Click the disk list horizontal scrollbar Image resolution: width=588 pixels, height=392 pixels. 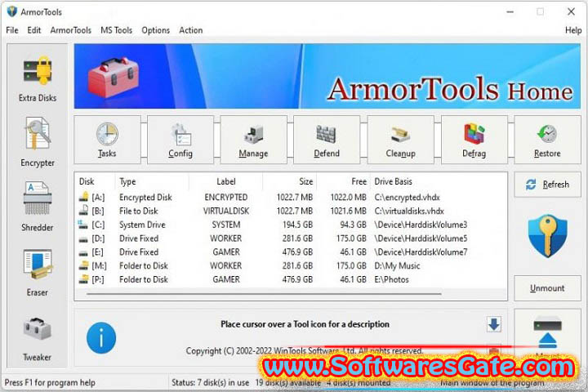pos(264,294)
